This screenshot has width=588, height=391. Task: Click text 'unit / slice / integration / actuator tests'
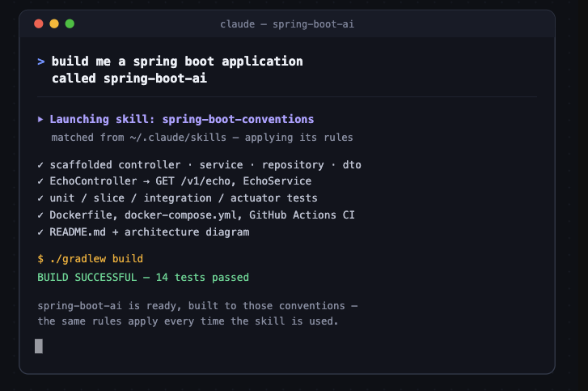click(184, 198)
